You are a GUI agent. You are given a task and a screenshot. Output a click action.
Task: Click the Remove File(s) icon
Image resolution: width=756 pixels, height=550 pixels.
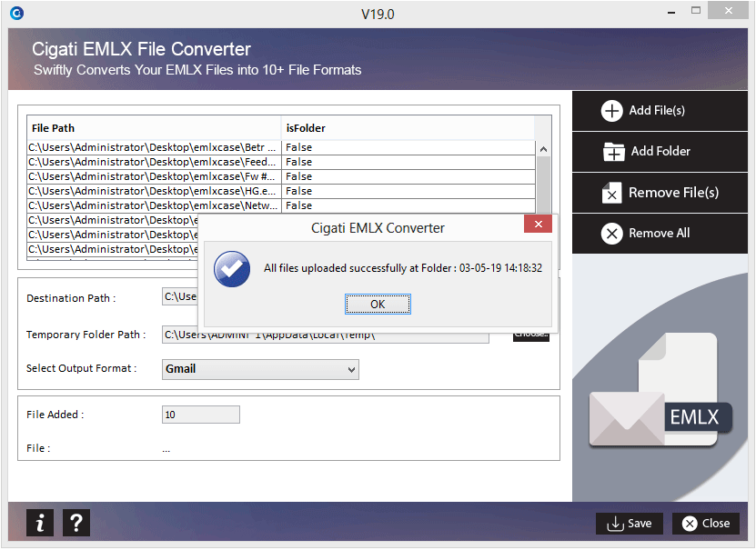pyautogui.click(x=611, y=193)
